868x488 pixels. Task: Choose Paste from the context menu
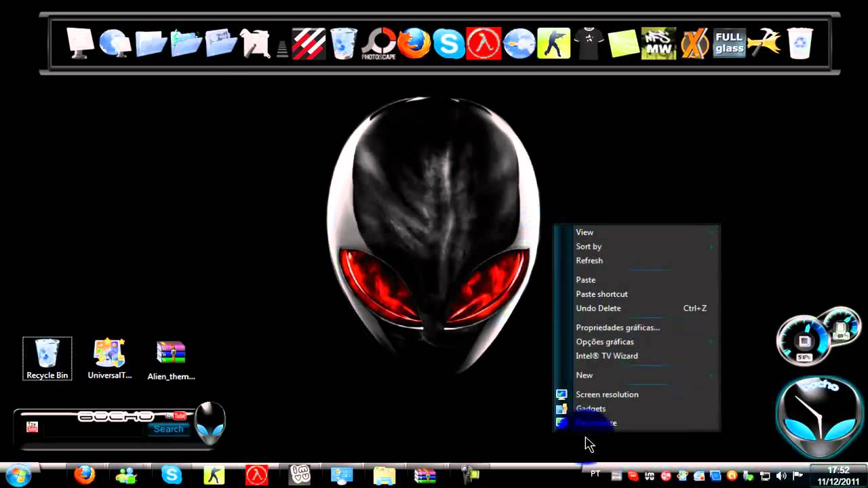click(x=637, y=280)
